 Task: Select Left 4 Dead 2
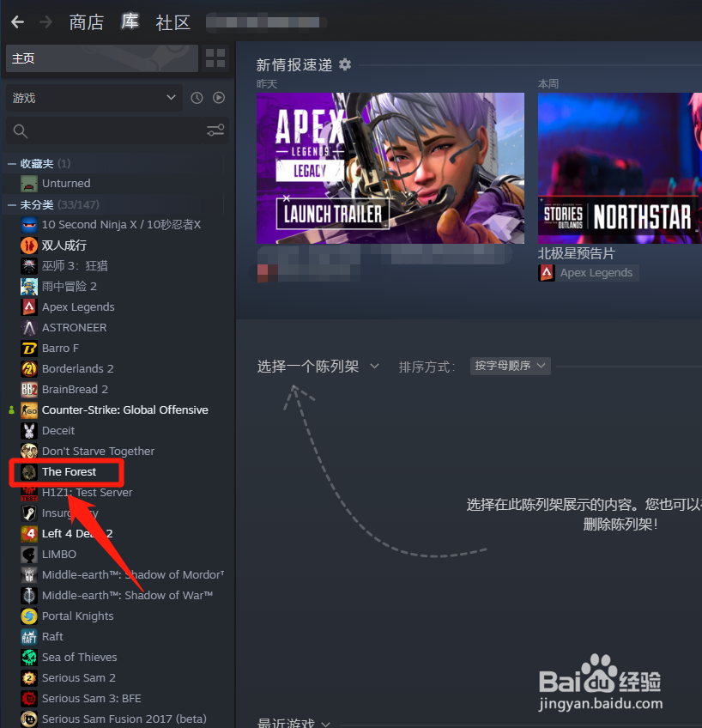(x=77, y=534)
